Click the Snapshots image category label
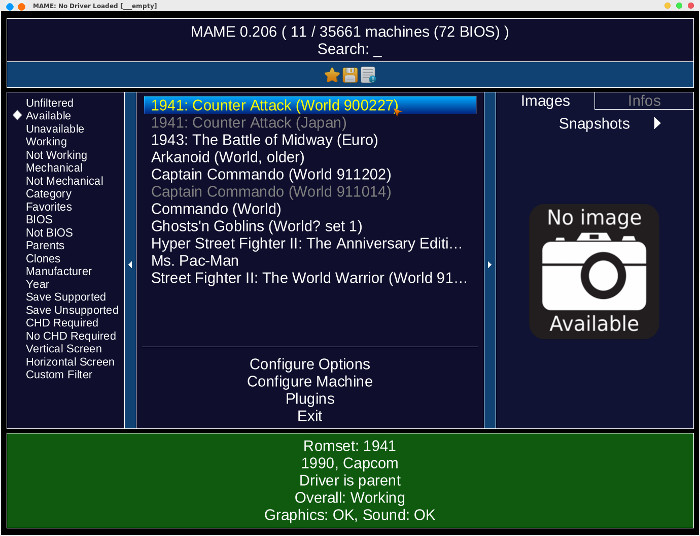 [x=594, y=124]
